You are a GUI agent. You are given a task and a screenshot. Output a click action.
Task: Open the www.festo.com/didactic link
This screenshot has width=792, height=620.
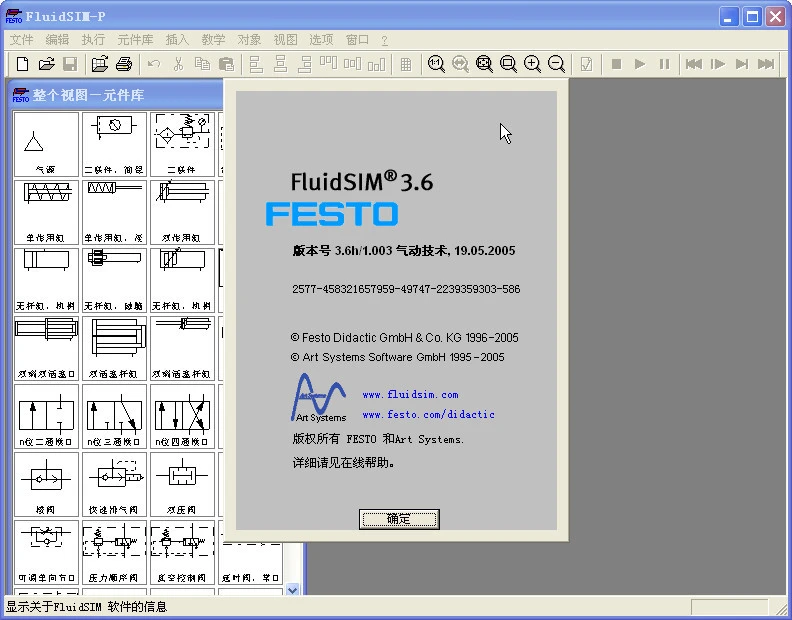pos(428,414)
